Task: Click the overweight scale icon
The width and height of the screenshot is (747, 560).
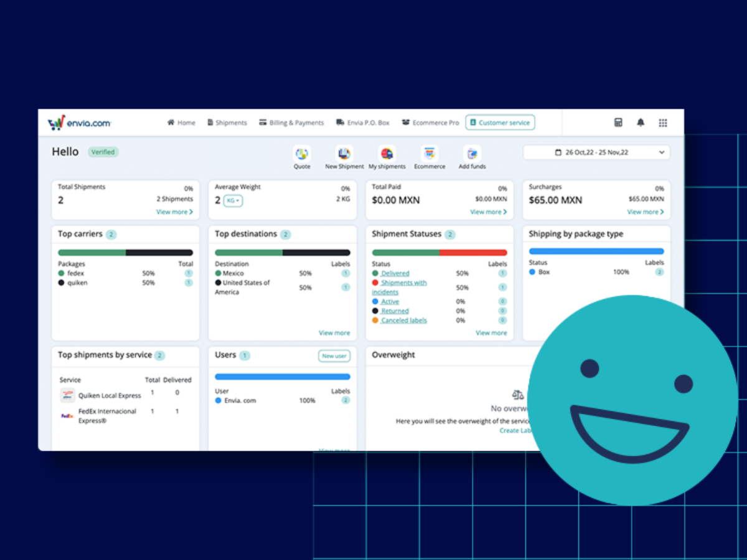Action: click(517, 394)
